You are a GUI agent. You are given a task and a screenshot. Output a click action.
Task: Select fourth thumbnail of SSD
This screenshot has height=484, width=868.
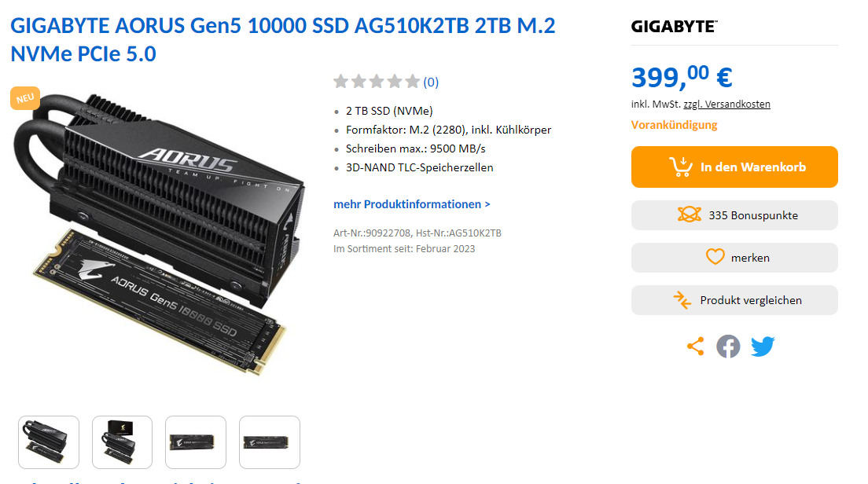coord(270,442)
